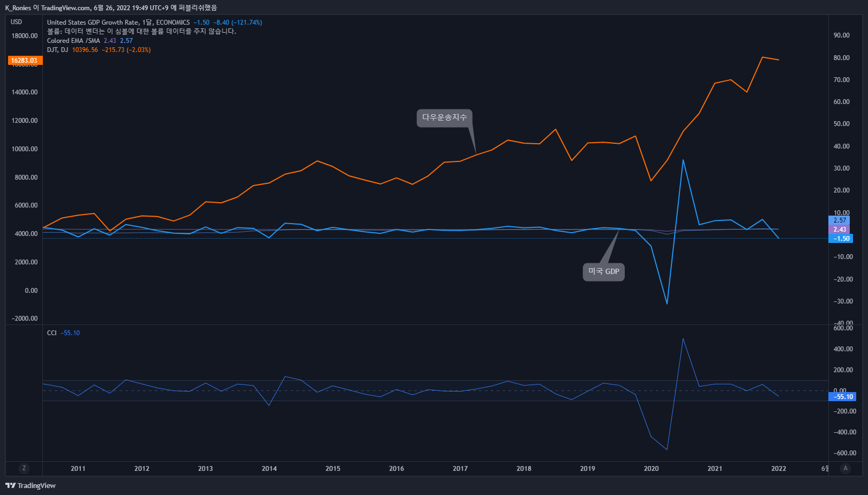This screenshot has width=868, height=495.
Task: Click the -215.73 (-2.03%) change in DJT legend
Action: coord(126,50)
